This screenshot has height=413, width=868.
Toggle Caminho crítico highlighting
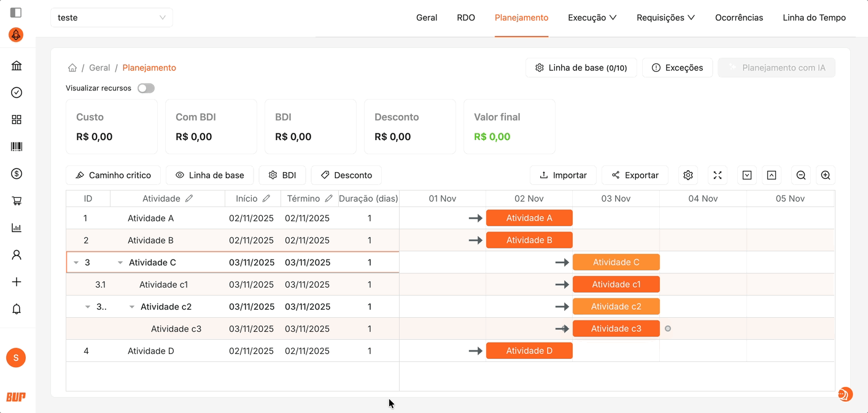113,175
